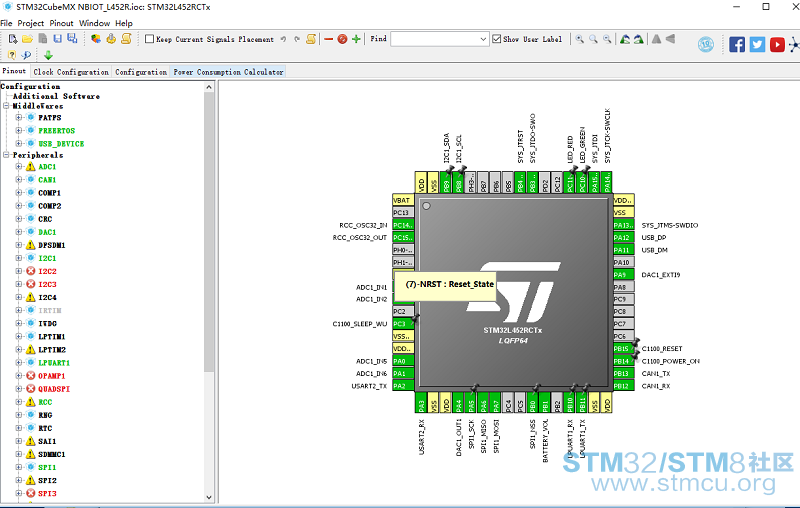Image resolution: width=800 pixels, height=508 pixels.
Task: Click the PB15 pin labeled C1100_RESET
Action: point(623,349)
